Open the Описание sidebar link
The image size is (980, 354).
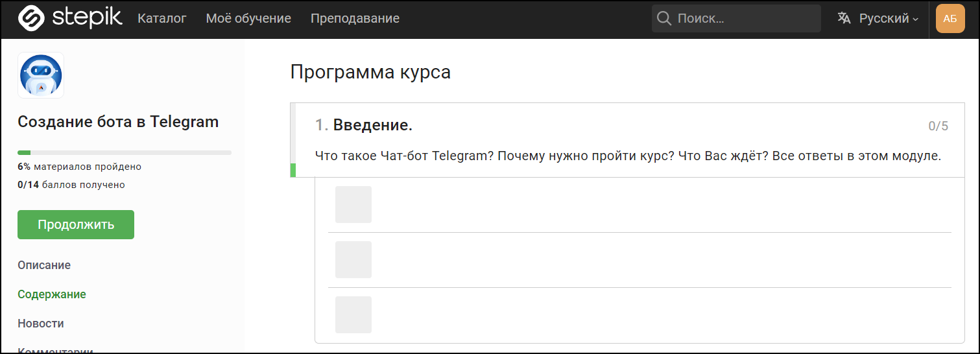click(44, 265)
